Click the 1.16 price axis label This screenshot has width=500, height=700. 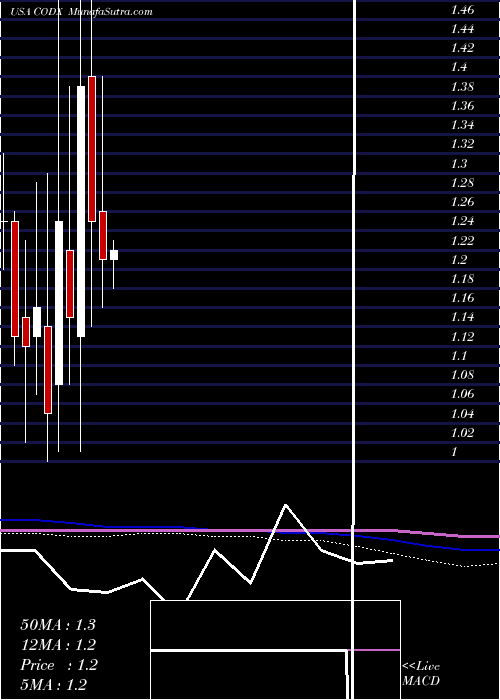point(462,298)
